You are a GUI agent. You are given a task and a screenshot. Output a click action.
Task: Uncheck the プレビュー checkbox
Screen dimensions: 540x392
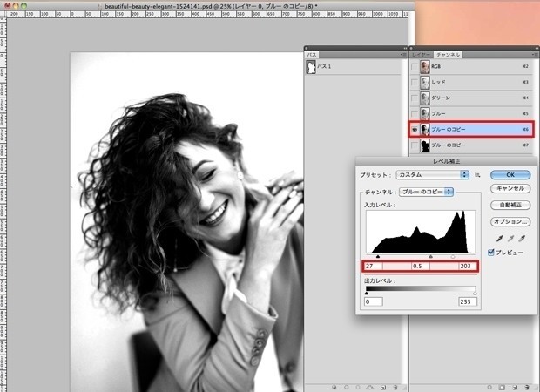click(x=493, y=253)
